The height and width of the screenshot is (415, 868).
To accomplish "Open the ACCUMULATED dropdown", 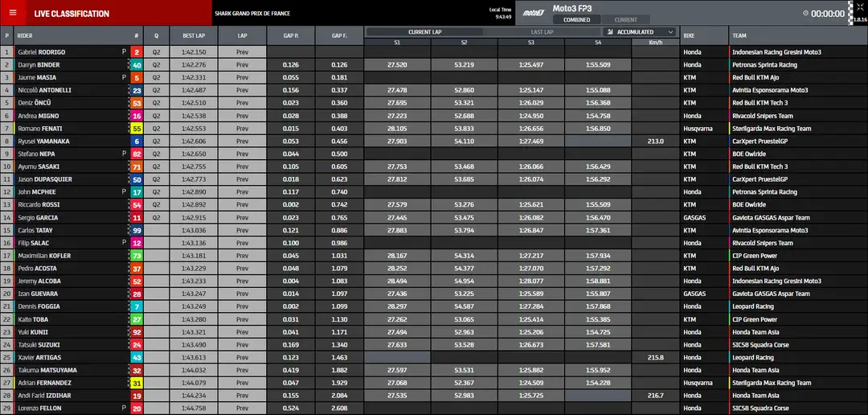I will [x=640, y=32].
